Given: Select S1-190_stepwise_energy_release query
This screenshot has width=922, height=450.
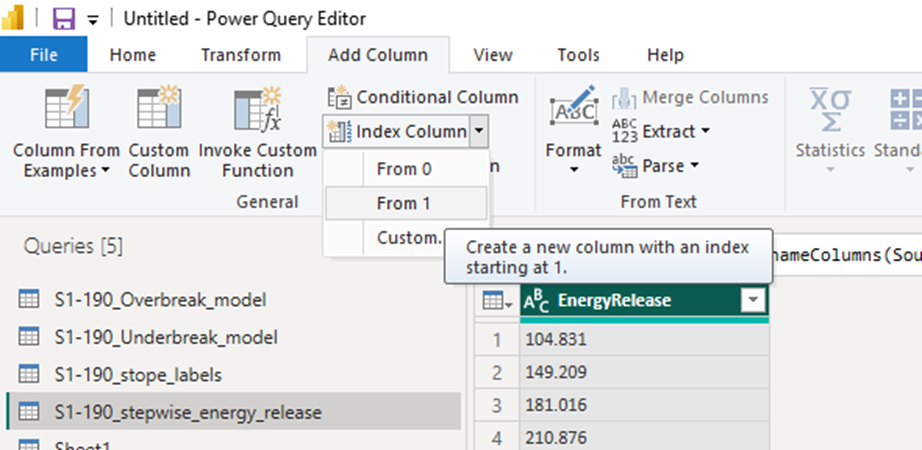Looking at the screenshot, I should (x=233, y=412).
